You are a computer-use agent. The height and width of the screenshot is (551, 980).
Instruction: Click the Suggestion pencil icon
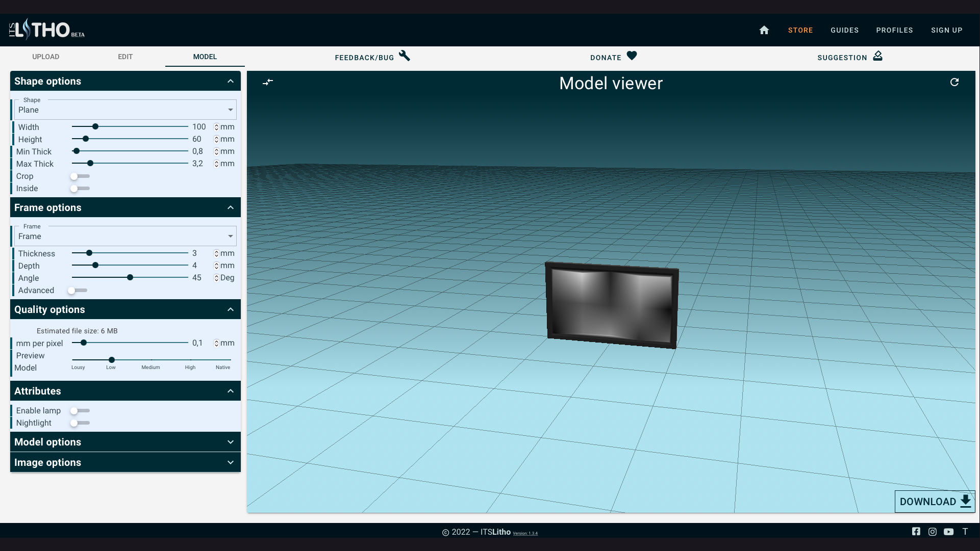877,56
